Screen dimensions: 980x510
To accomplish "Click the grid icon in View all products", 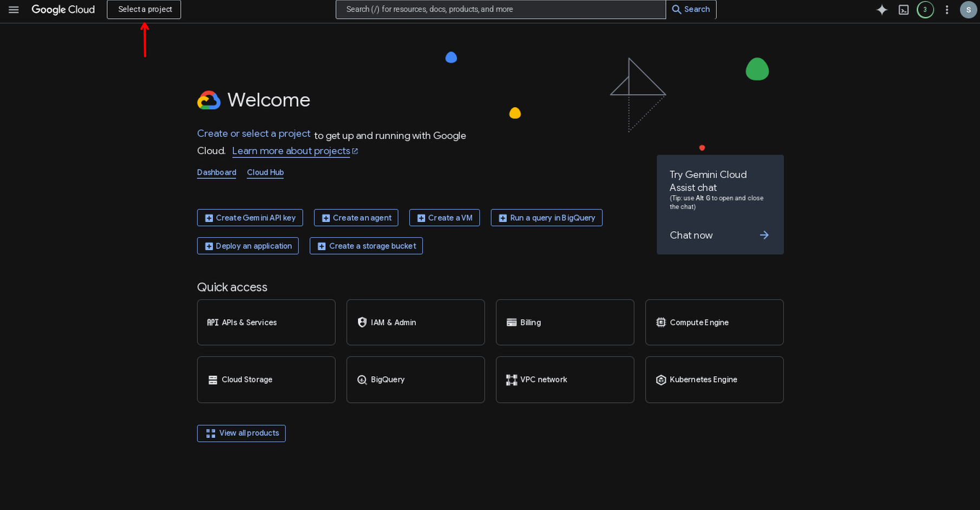I will 211,433.
